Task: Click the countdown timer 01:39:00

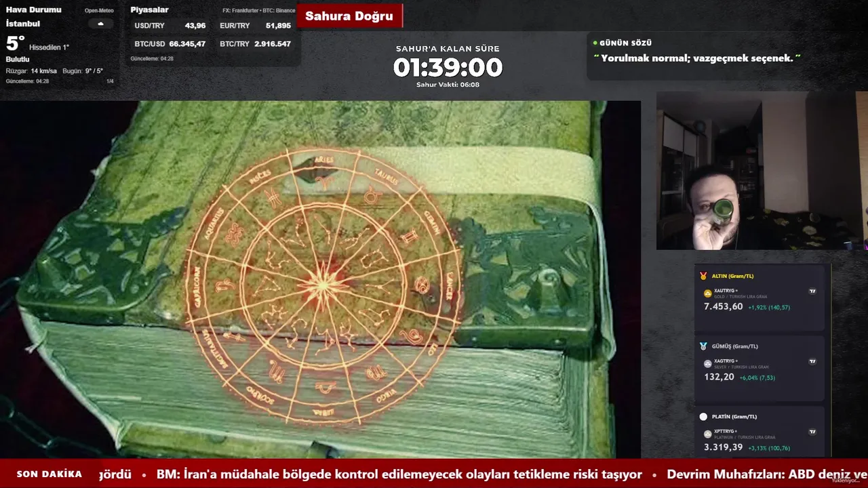Action: click(x=448, y=68)
